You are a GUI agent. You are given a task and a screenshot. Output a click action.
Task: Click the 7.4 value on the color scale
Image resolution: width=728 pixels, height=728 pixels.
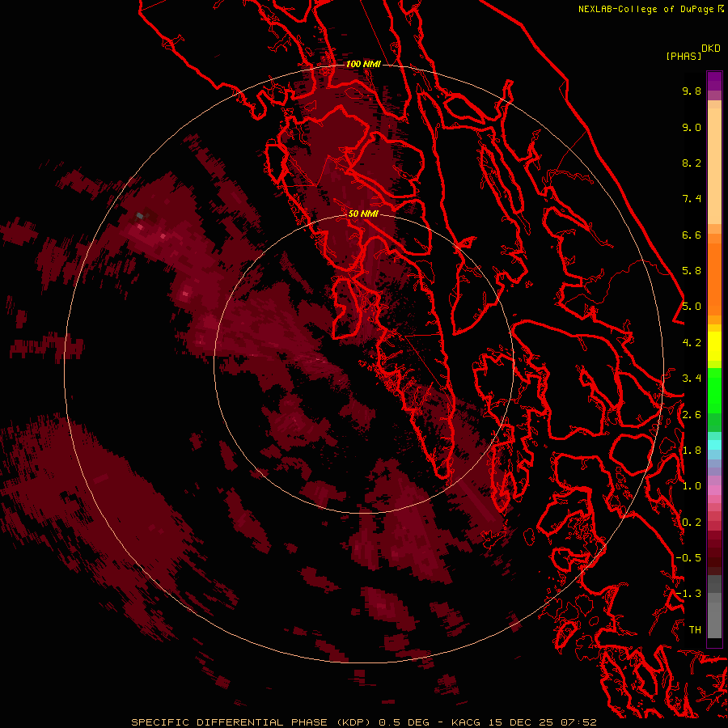click(x=692, y=199)
